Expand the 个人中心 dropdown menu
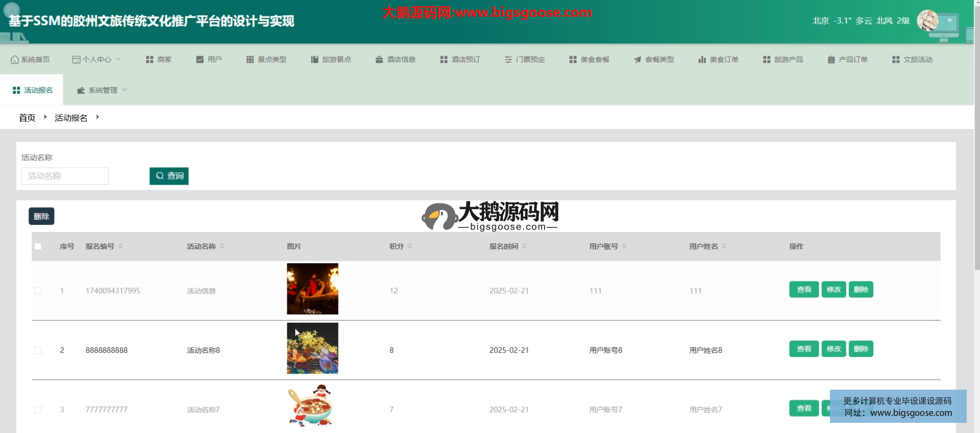The image size is (980, 433). click(97, 60)
